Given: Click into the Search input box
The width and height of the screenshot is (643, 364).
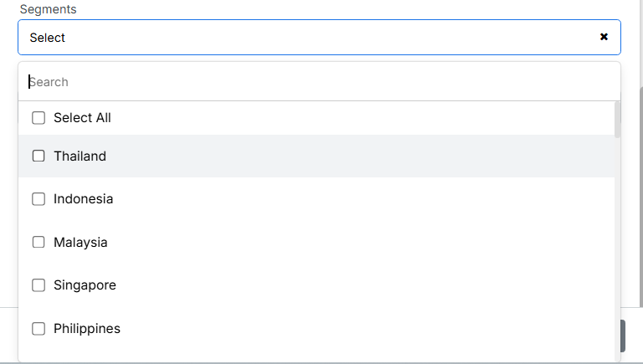Looking at the screenshot, I should pos(318,82).
